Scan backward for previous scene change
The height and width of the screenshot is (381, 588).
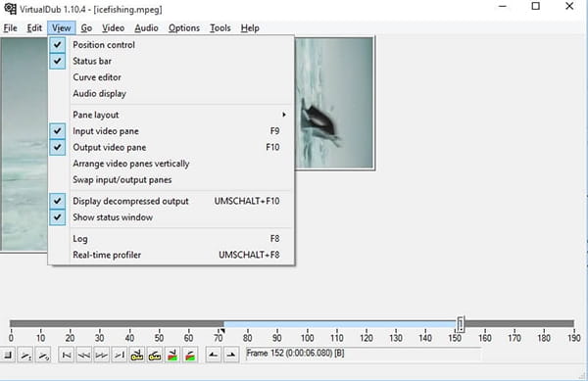172,355
